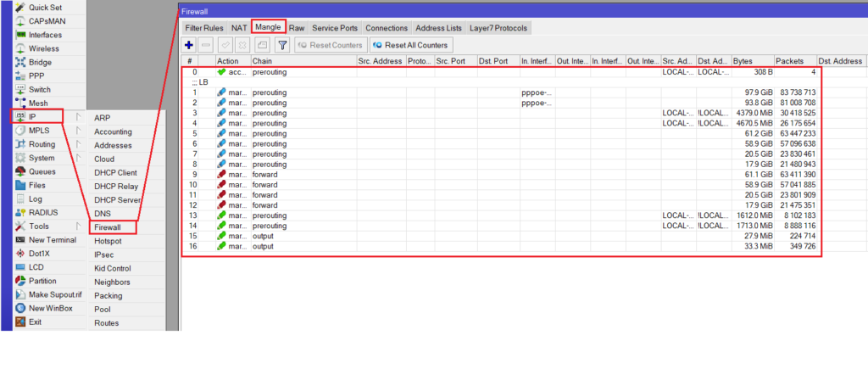Viewport: 868px width, 369px height.
Task: Open New Terminal in sidebar
Action: [53, 240]
